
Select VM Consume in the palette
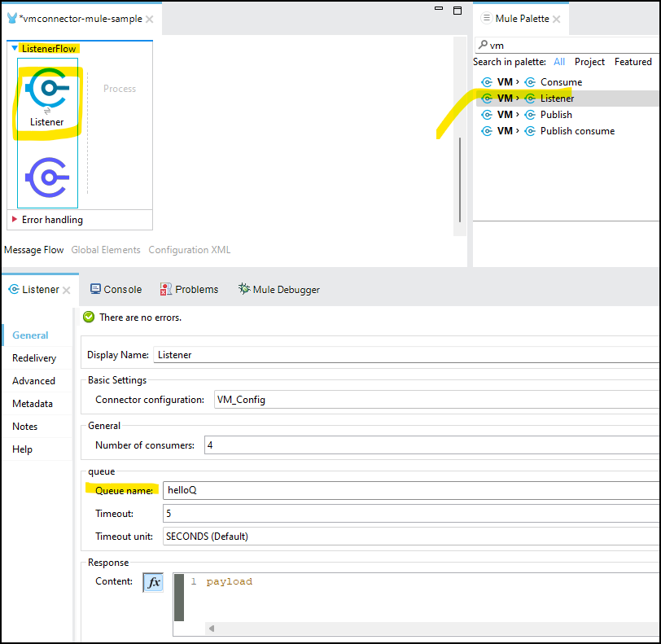[567, 81]
